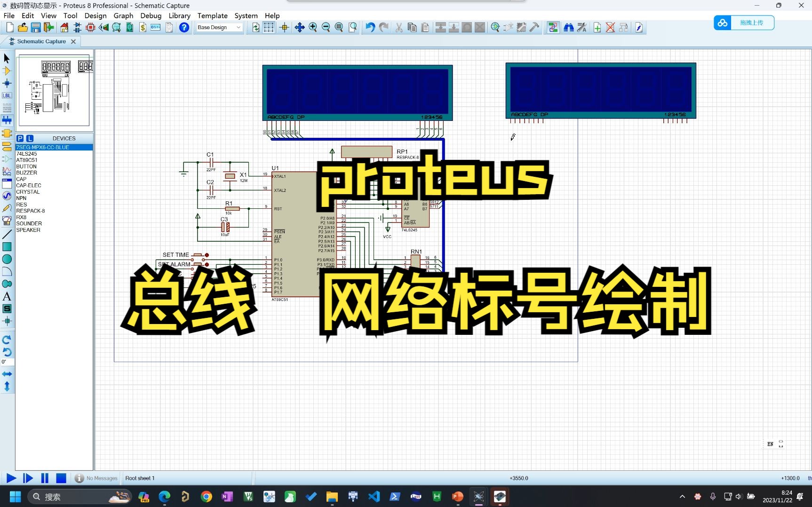Screen dimensions: 812x507
Task: Click the P button to pick devices
Action: 20,138
